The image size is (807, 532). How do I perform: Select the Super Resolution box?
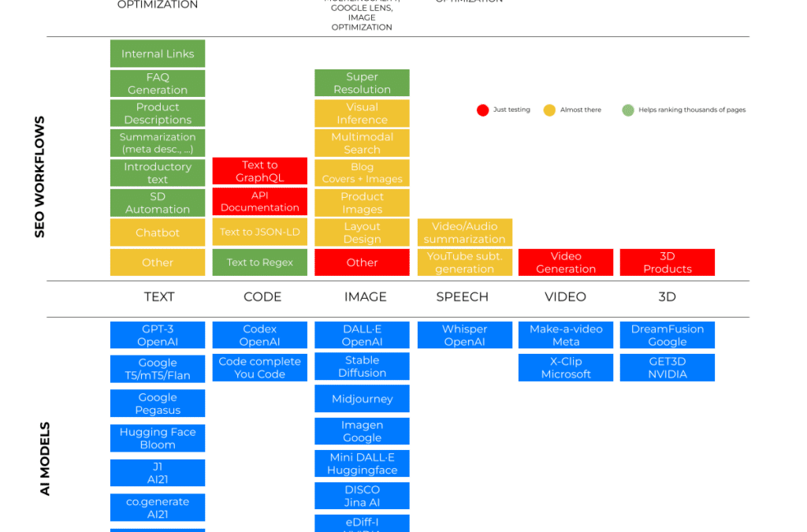(362, 83)
